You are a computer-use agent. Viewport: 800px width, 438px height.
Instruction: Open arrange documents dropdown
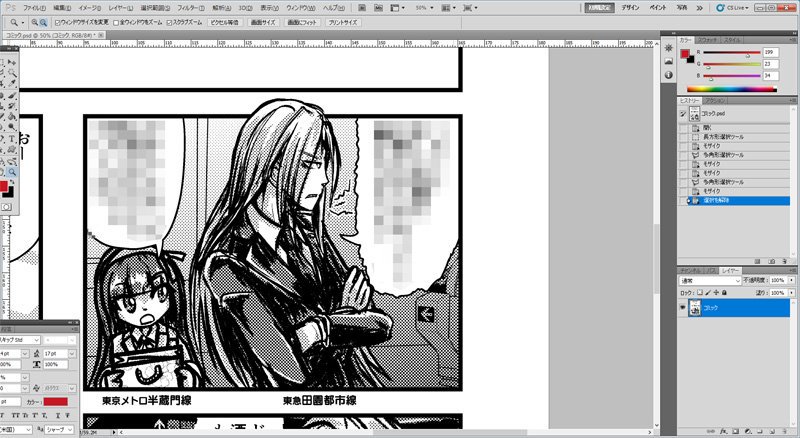pos(448,8)
